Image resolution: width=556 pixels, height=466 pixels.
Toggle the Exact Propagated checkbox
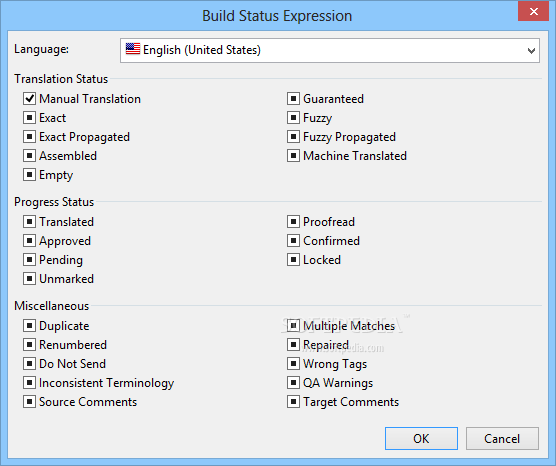[29, 137]
